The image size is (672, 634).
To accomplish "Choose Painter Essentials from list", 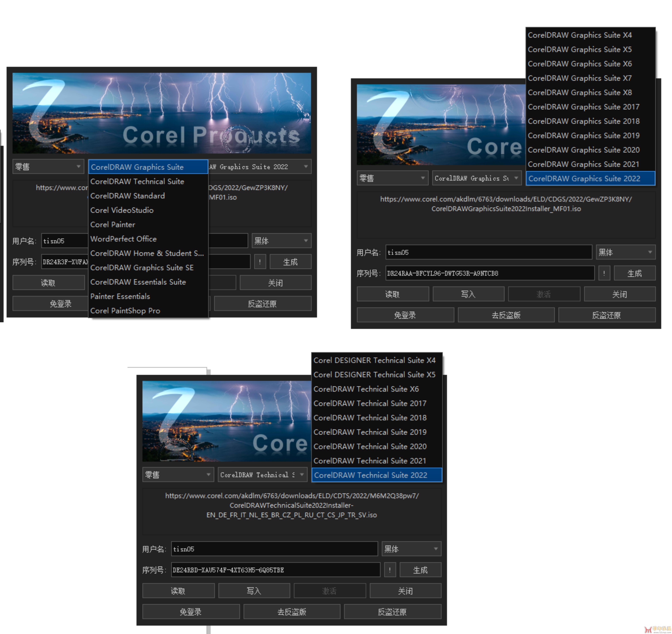I will tap(148, 296).
